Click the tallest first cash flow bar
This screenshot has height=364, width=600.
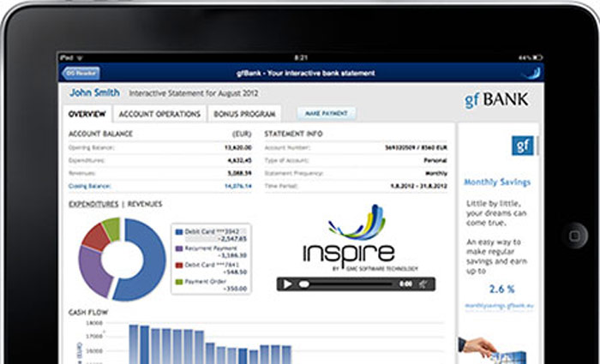(x=134, y=344)
